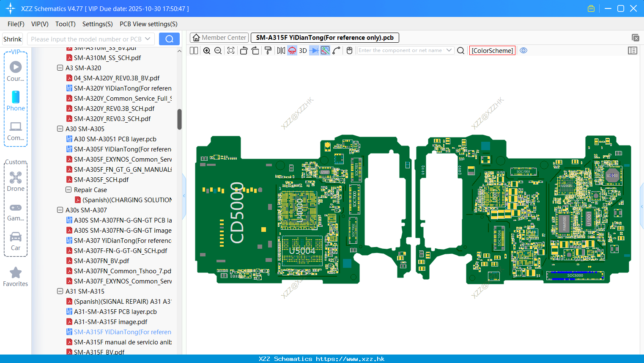The image size is (644, 363).
Task: Click the detach window icon near tabs
Action: click(635, 38)
